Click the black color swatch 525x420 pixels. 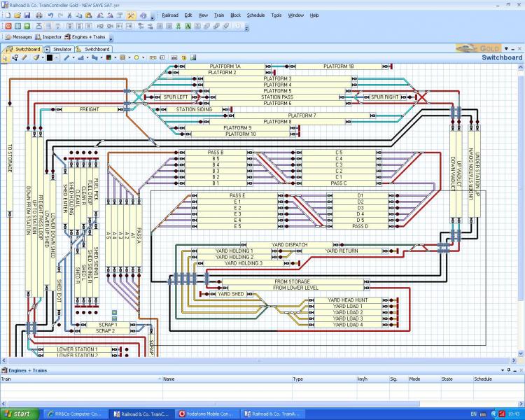50,58
